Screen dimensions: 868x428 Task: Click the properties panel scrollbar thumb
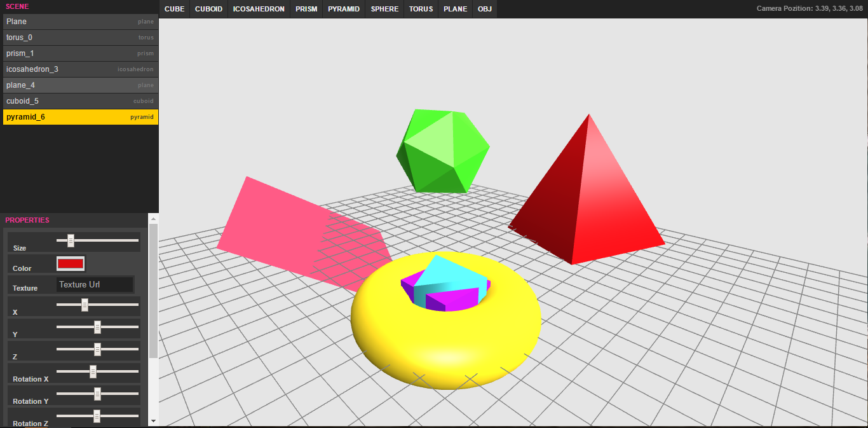click(153, 290)
